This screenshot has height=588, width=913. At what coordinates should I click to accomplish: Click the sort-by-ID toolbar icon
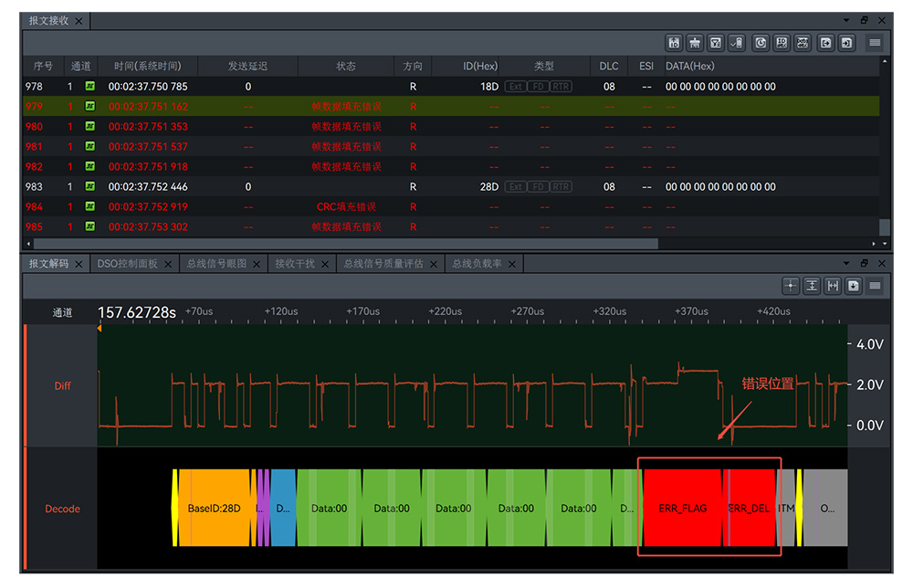click(x=674, y=43)
